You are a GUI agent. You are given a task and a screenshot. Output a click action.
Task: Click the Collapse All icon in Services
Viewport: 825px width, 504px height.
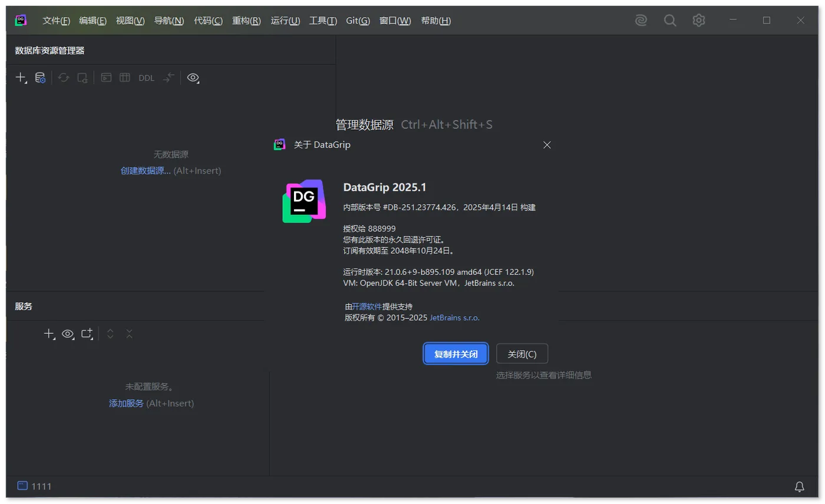129,334
